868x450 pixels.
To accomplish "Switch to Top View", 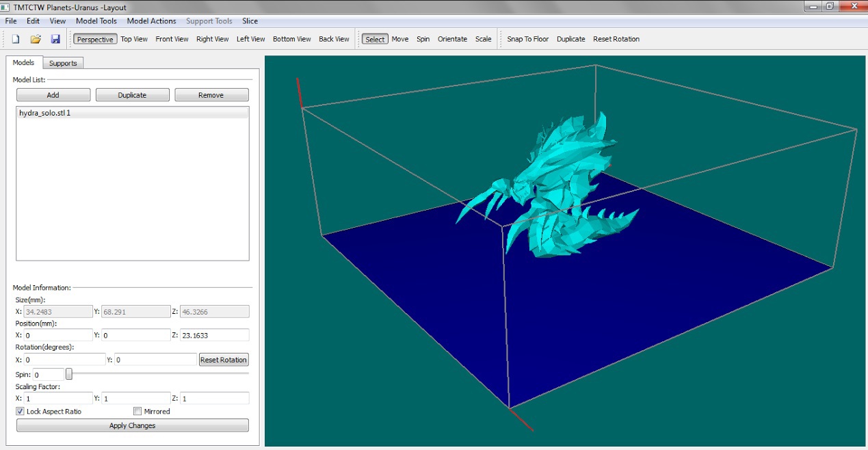I will pyautogui.click(x=134, y=39).
